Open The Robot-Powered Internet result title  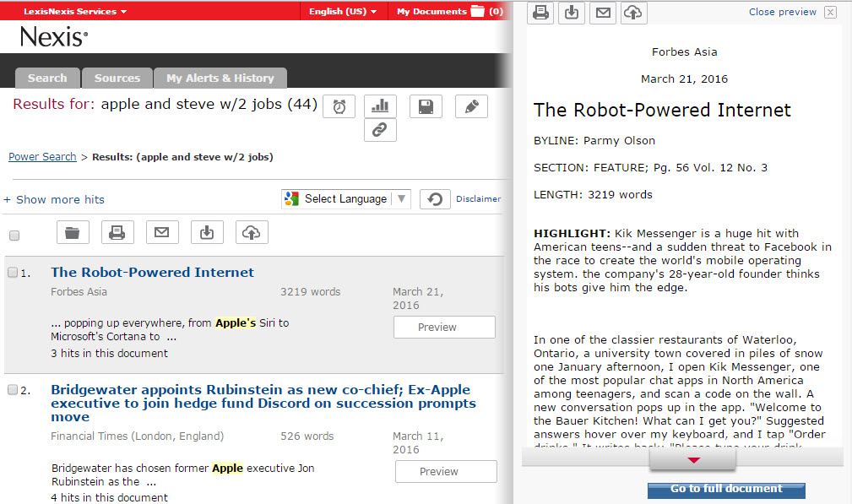152,273
